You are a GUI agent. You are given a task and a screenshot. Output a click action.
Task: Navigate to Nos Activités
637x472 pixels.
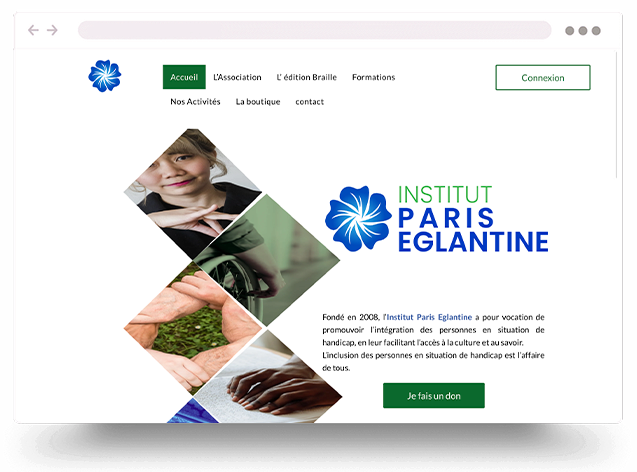tap(195, 102)
